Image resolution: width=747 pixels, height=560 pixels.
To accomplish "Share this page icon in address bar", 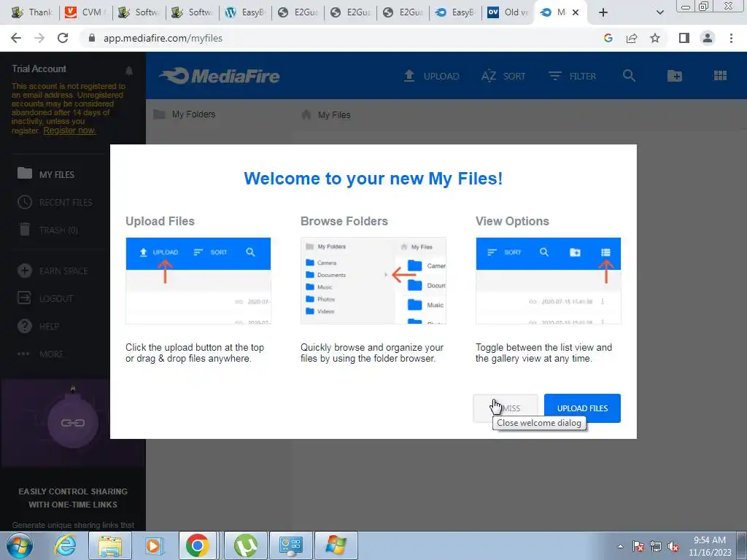I will (x=632, y=38).
